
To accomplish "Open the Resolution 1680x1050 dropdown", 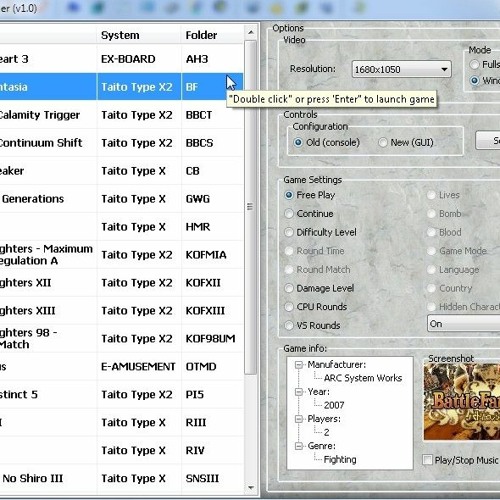I will point(401,69).
